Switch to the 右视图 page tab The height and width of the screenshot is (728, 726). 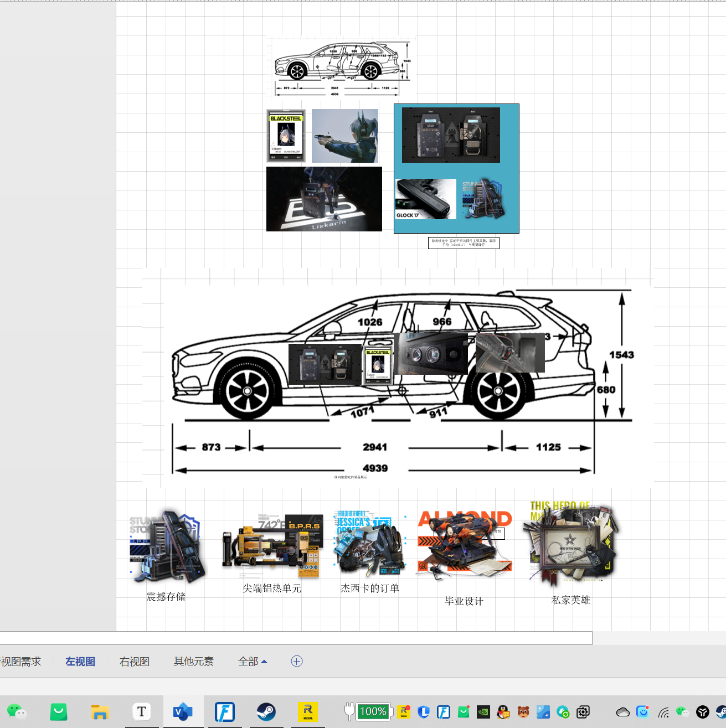[135, 662]
